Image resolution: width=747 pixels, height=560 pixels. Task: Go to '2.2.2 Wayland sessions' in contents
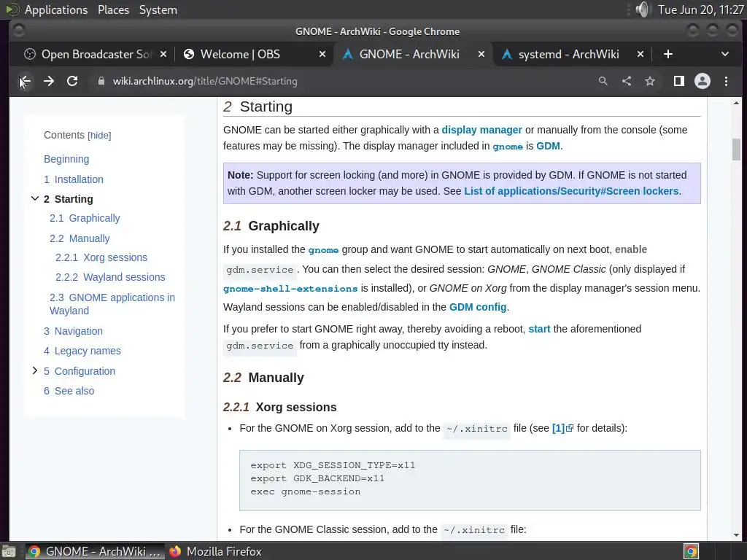tap(110, 277)
